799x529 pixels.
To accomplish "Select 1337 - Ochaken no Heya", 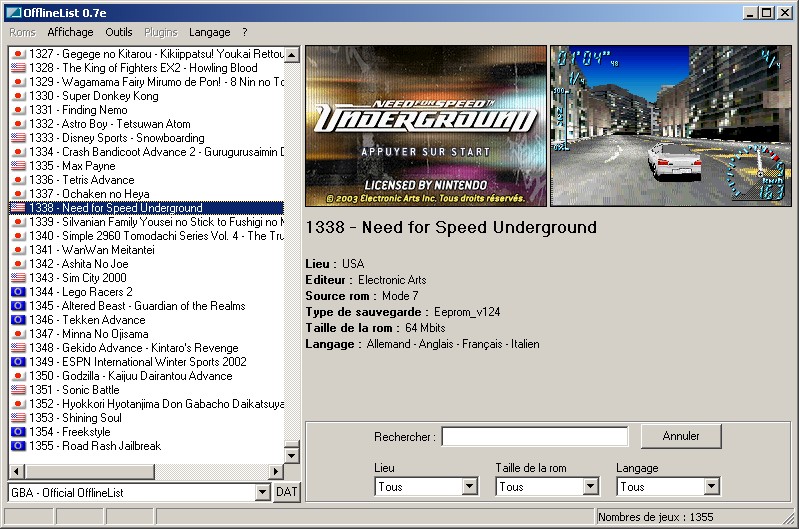I will click(147, 194).
